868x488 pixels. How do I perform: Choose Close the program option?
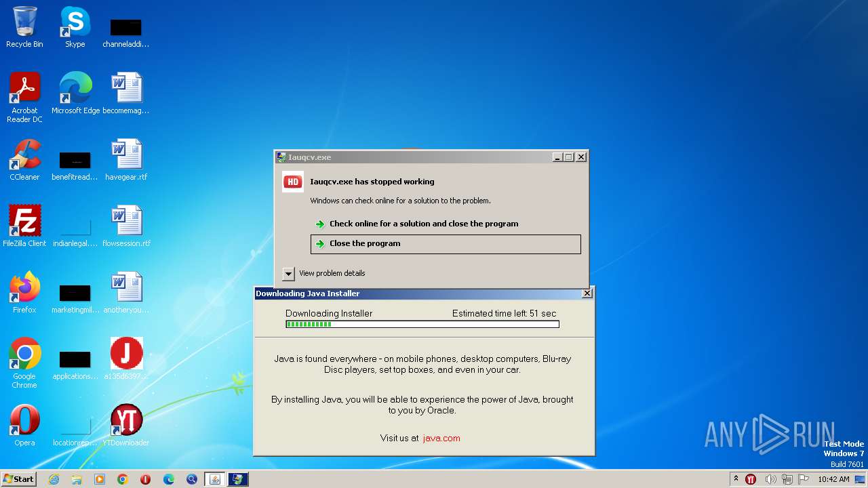[x=446, y=244]
